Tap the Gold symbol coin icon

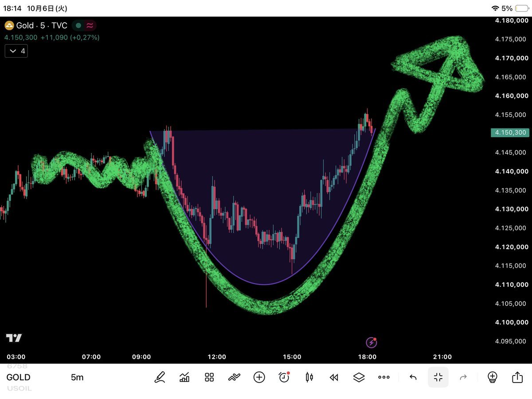9,26
